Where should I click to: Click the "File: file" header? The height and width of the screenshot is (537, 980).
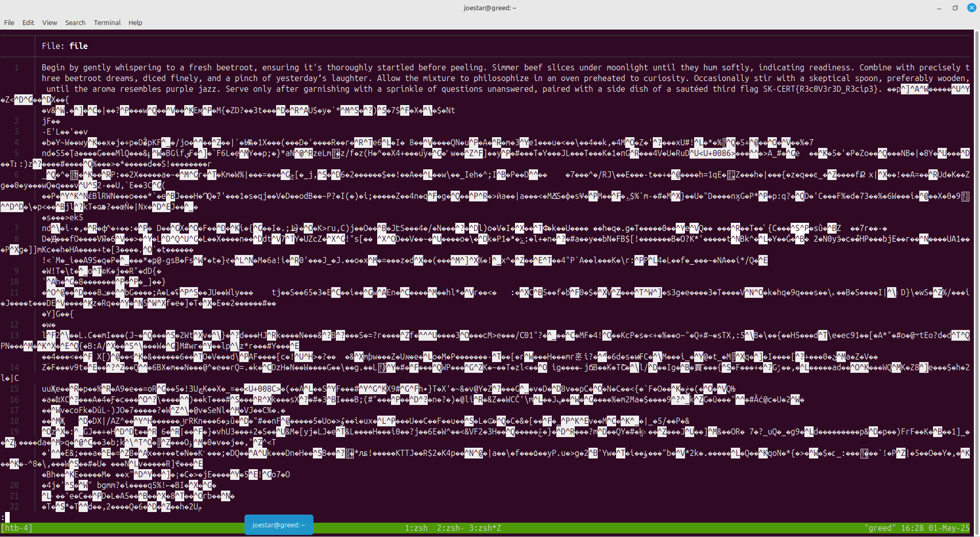(65, 46)
